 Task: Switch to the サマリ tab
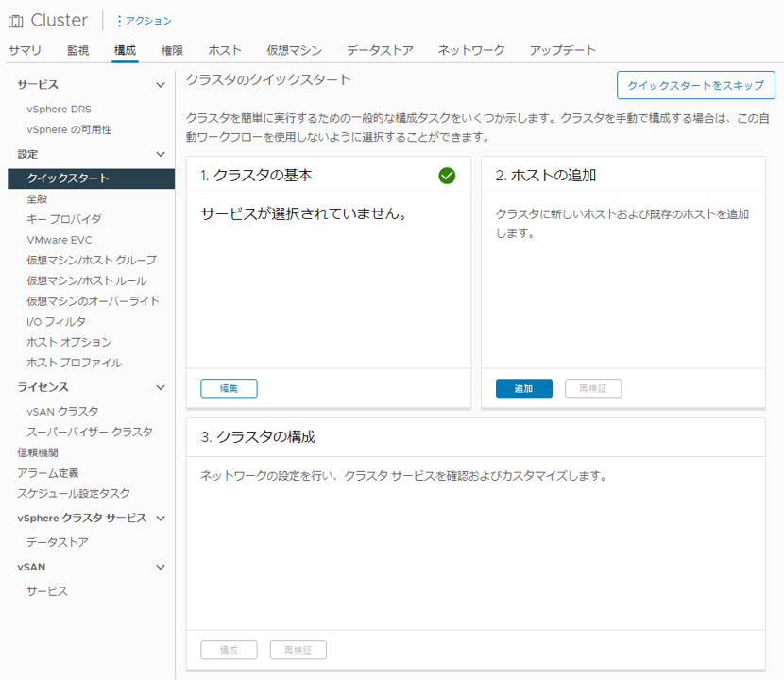click(25, 50)
